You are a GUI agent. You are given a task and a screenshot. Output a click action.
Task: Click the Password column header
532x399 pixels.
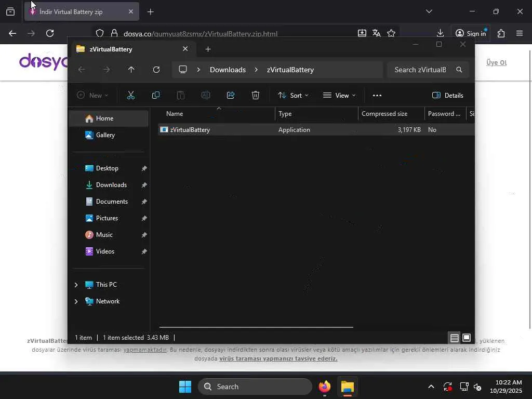click(445, 114)
